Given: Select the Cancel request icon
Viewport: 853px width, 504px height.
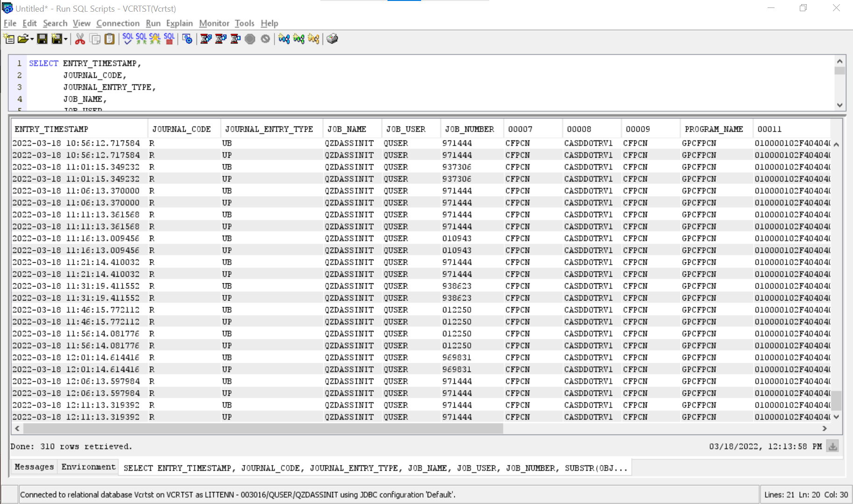Looking at the screenshot, I should pos(265,39).
